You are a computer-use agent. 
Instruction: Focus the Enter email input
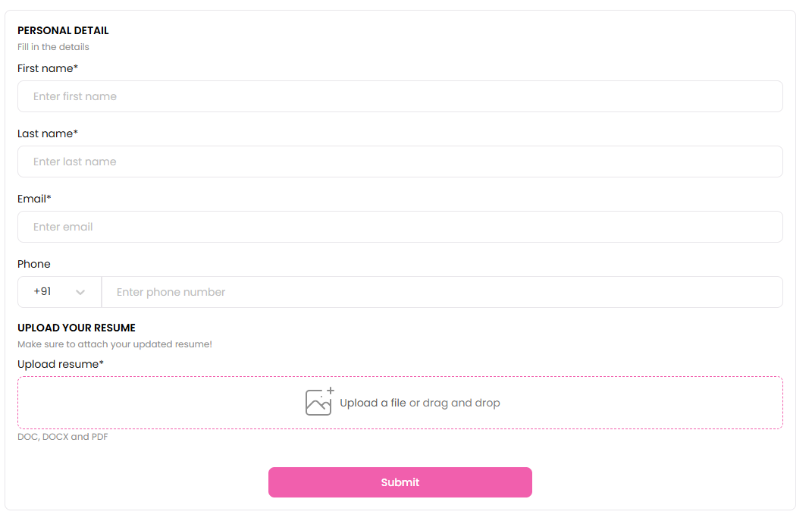click(400, 227)
